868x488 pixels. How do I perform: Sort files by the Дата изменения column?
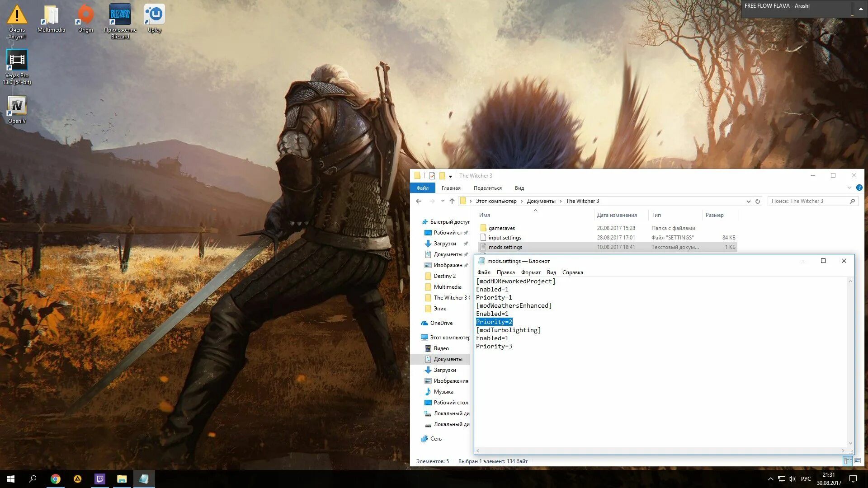617,215
